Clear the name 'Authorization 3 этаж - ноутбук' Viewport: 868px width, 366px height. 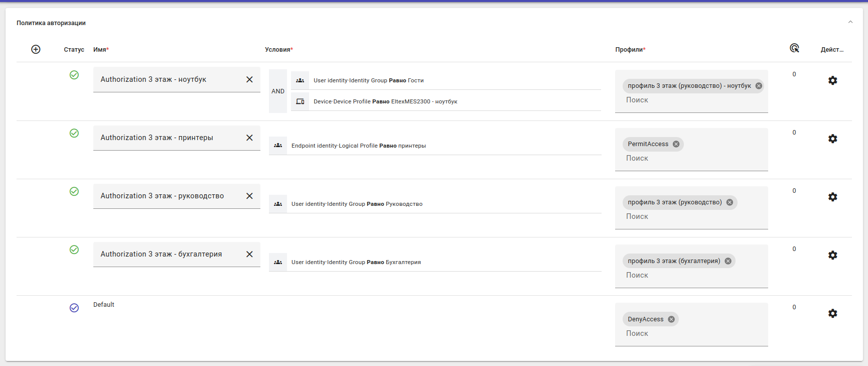(x=249, y=79)
